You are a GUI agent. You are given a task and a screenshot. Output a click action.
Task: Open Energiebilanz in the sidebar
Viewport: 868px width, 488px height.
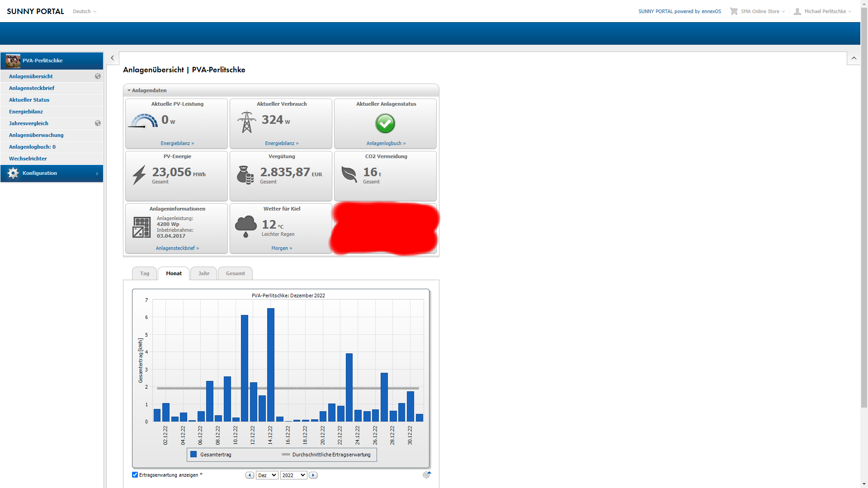pyautogui.click(x=26, y=112)
